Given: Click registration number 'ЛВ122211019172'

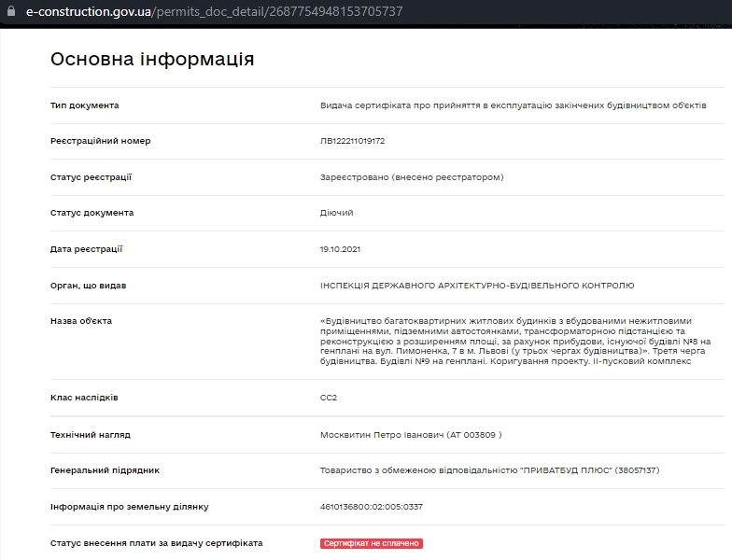Looking at the screenshot, I should pyautogui.click(x=353, y=141).
